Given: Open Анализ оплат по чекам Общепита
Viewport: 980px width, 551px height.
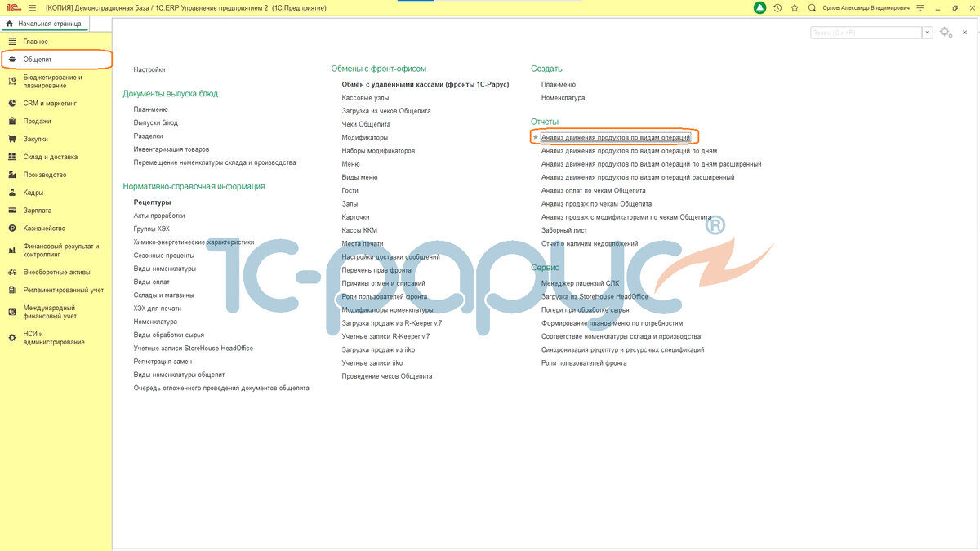Looking at the screenshot, I should 594,190.
